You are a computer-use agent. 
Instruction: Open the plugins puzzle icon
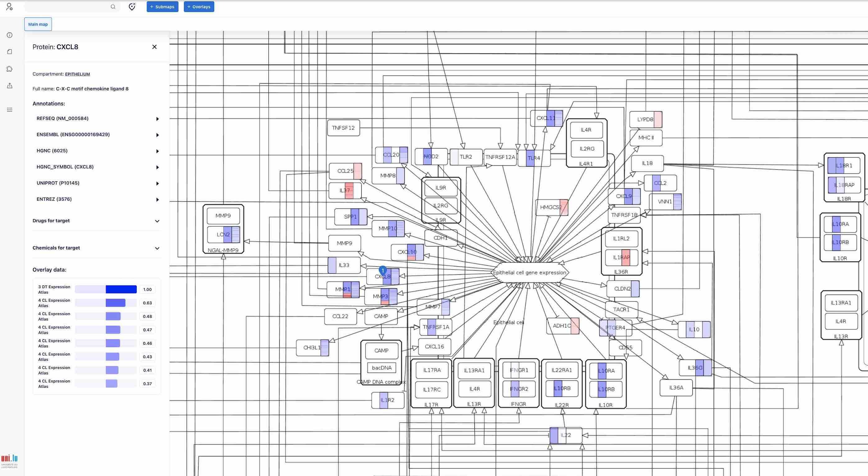pos(9,69)
